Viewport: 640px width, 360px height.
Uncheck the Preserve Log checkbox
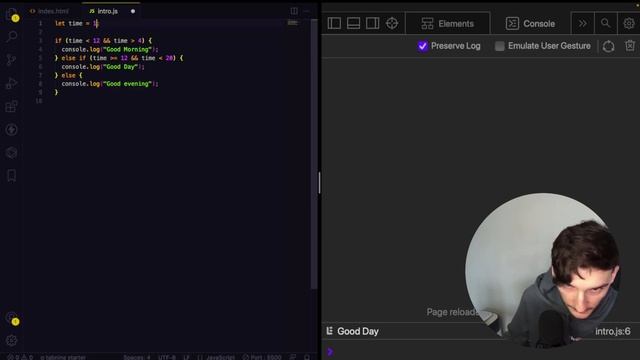click(x=422, y=46)
